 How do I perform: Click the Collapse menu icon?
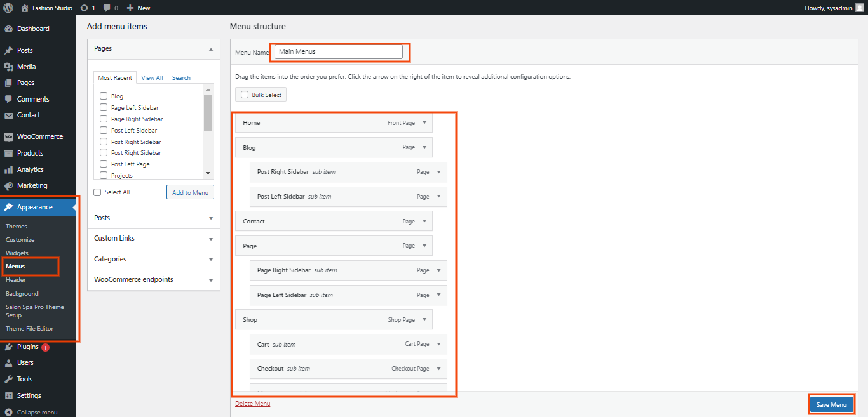[8, 412]
